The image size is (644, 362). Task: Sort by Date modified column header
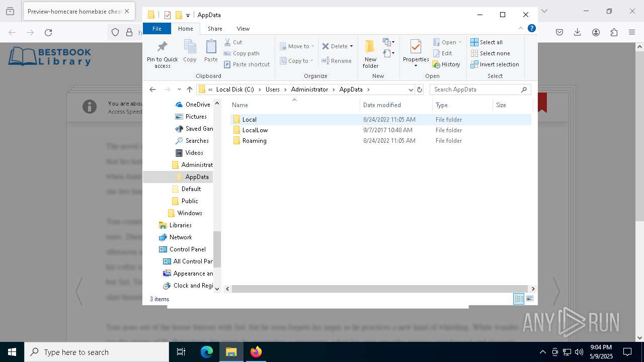(396, 105)
